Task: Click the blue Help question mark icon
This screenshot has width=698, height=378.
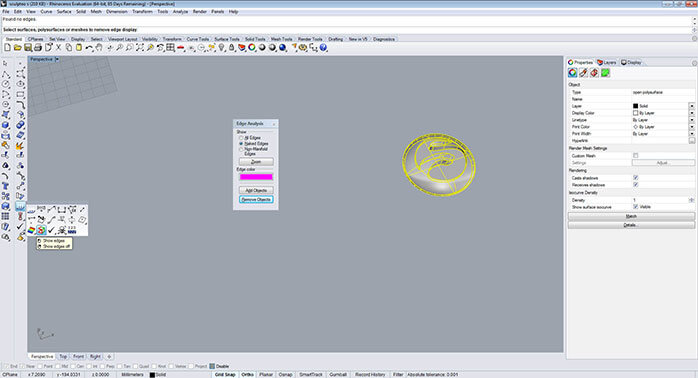Action: [324, 48]
